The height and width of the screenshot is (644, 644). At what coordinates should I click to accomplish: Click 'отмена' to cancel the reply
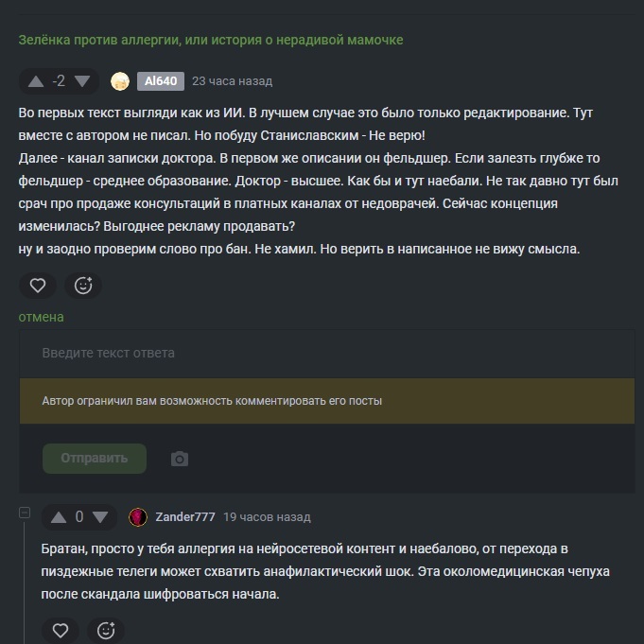coord(42,317)
